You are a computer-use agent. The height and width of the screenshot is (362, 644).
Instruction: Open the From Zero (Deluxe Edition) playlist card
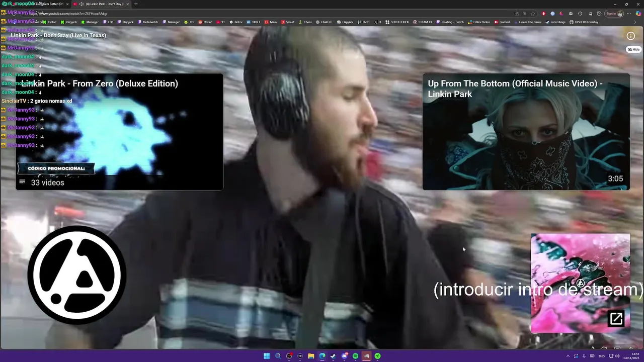pyautogui.click(x=119, y=132)
